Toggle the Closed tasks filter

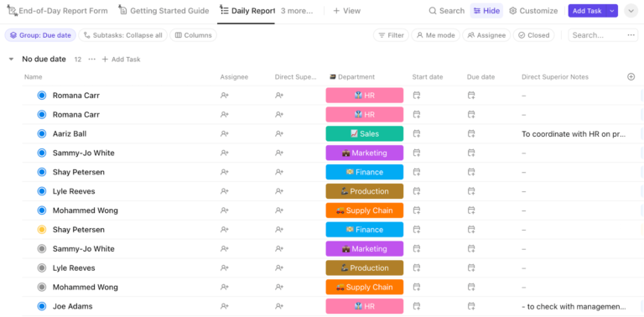click(534, 35)
